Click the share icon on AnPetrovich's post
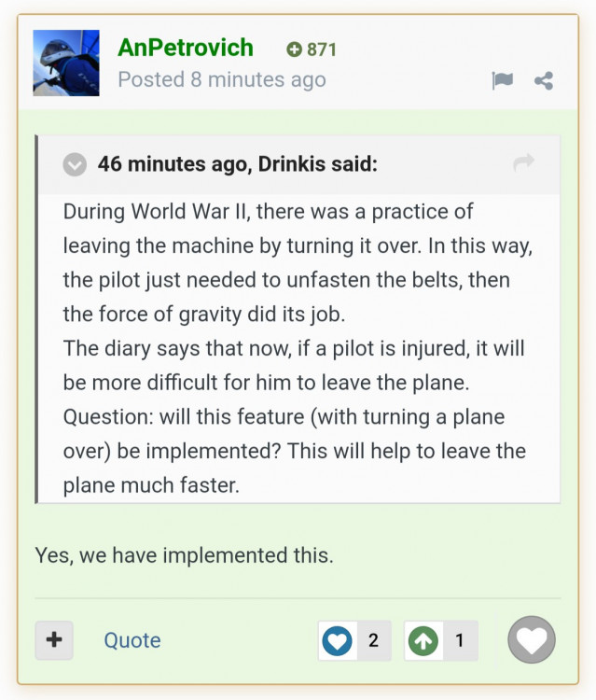This screenshot has height=700, width=596. 544,80
